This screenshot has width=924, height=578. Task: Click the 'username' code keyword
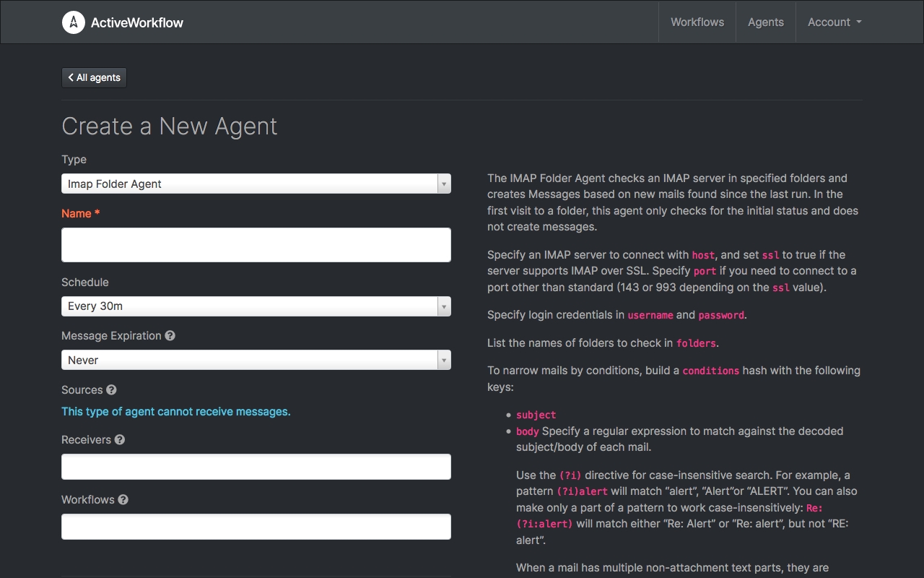coord(650,316)
